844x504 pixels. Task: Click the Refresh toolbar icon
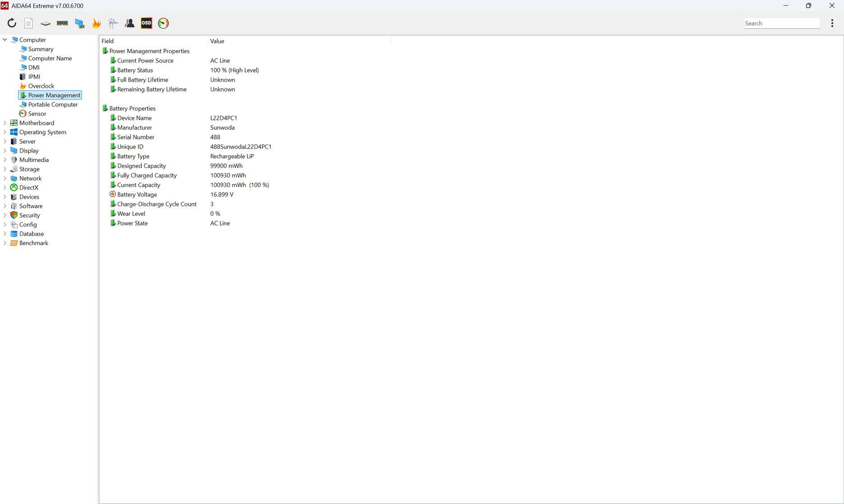(12, 23)
